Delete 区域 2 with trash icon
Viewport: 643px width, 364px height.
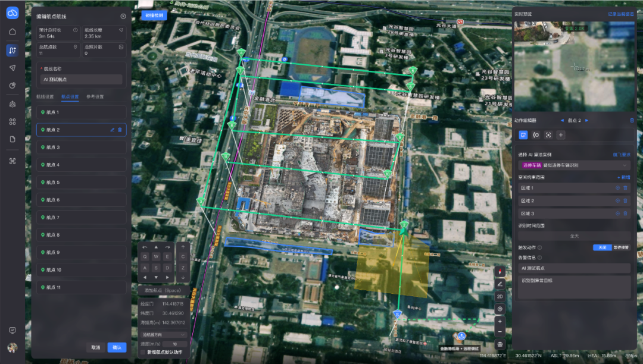point(625,200)
